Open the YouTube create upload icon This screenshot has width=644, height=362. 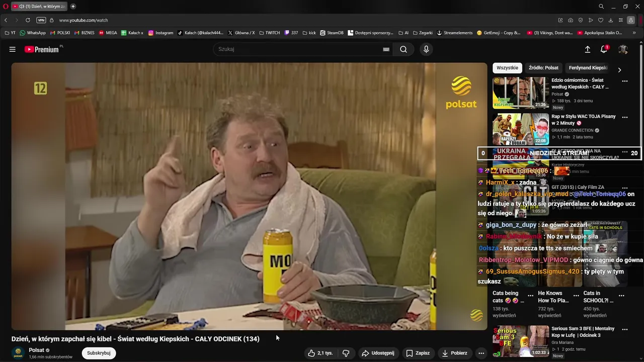tap(587, 49)
